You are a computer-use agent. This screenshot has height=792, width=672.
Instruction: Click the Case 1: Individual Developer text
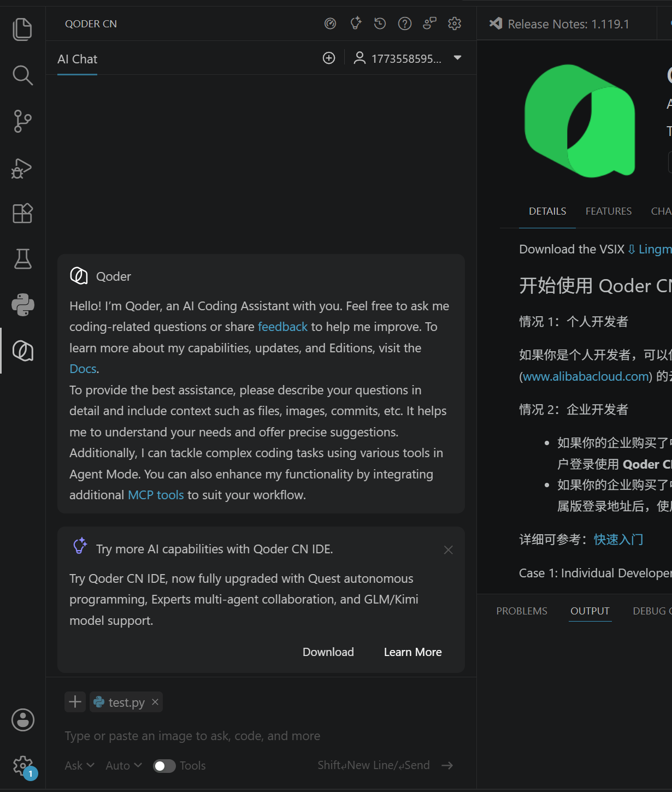coord(596,573)
